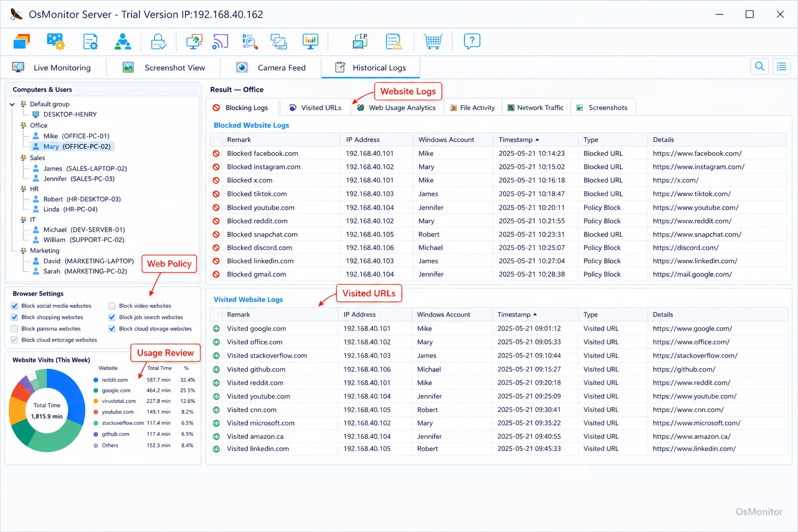Select Mike (OFFICE-PC-01) in tree
Image resolution: width=798 pixels, height=532 pixels.
pos(76,136)
